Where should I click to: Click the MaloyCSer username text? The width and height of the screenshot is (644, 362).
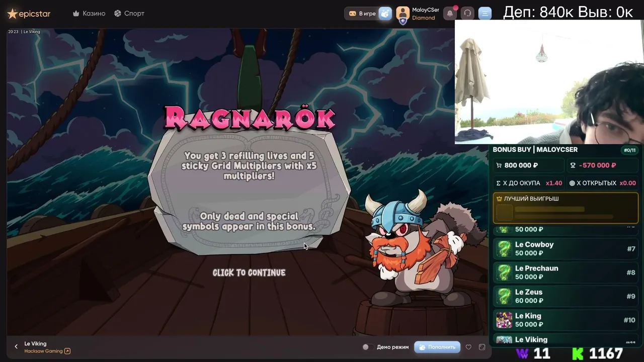tap(426, 10)
